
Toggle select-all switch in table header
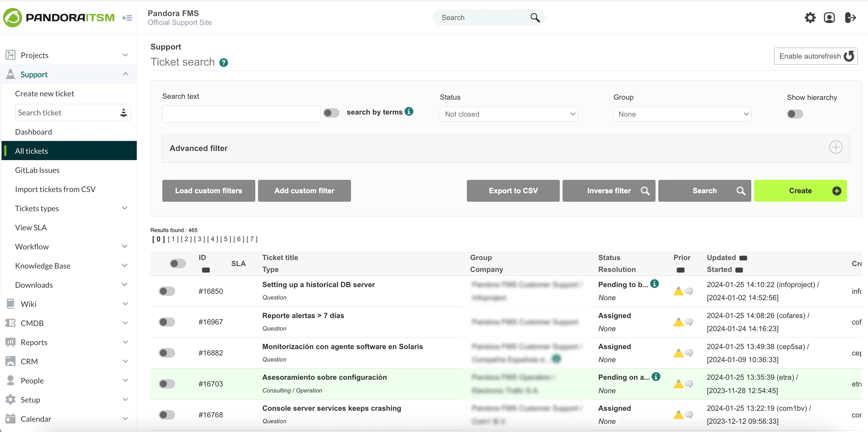177,263
